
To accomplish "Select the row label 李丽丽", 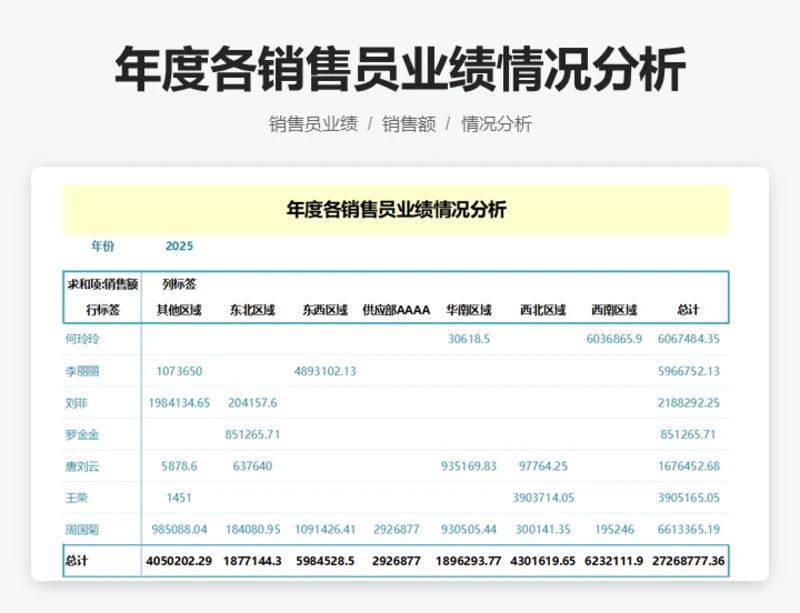I will (82, 371).
